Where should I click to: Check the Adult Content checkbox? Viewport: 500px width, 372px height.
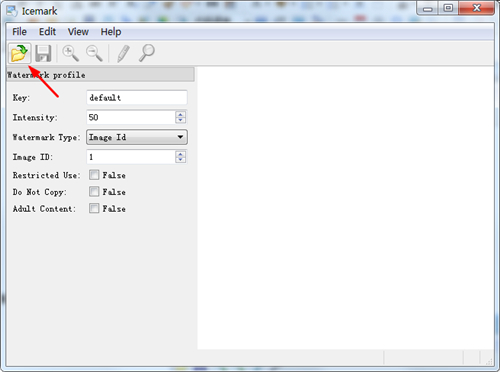[94, 208]
